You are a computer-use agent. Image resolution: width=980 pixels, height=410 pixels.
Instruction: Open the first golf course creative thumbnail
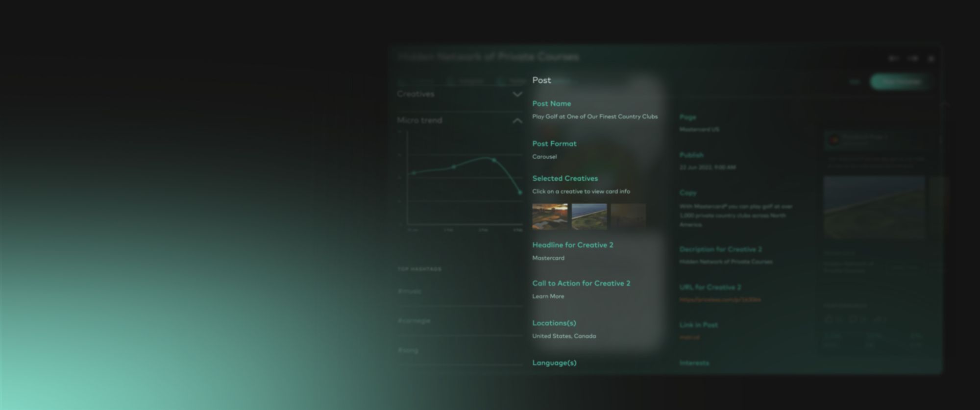(x=550, y=216)
